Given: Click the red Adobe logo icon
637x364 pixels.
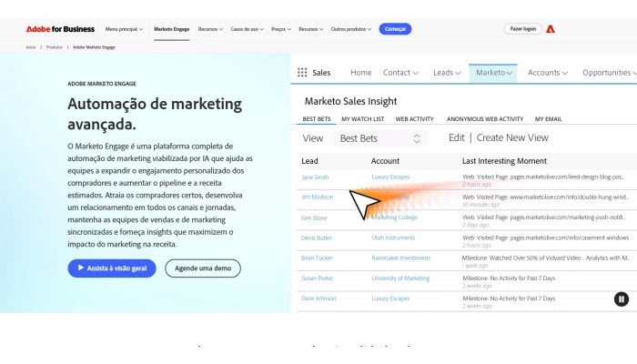Looking at the screenshot, I should 550,29.
